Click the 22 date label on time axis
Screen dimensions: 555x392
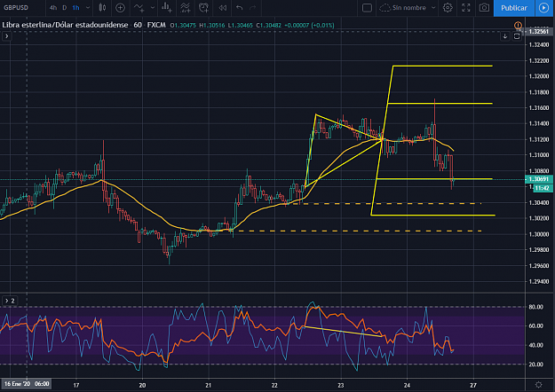click(x=274, y=385)
